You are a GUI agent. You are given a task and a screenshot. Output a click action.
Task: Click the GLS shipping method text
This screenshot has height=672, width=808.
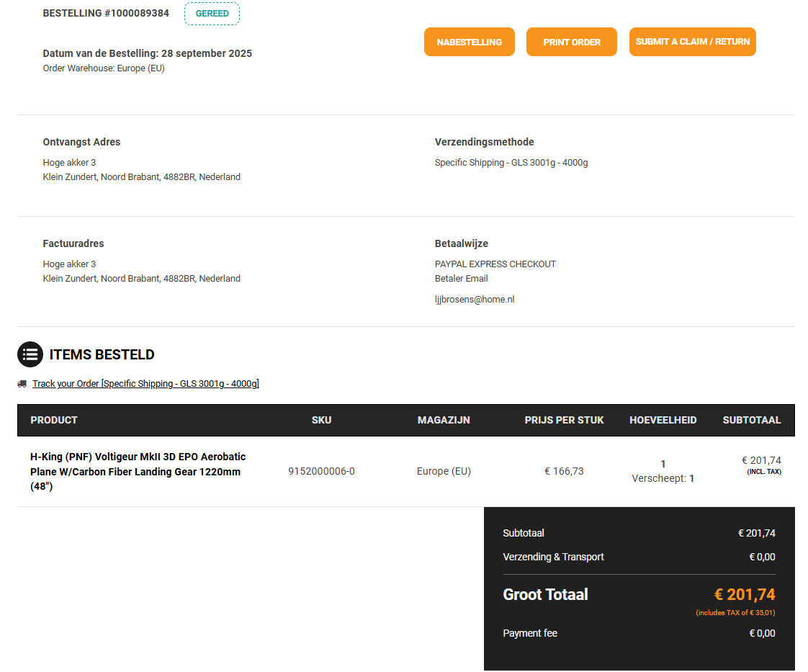click(511, 163)
